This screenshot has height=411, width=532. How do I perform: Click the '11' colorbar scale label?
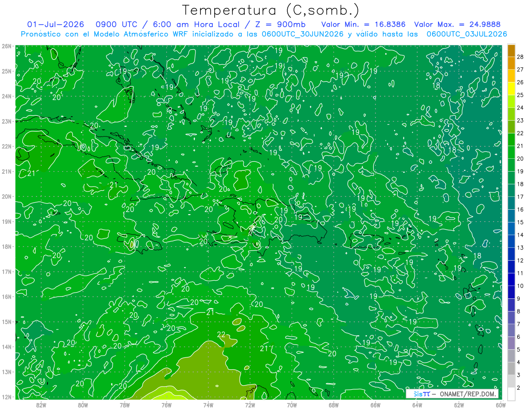pyautogui.click(x=520, y=273)
